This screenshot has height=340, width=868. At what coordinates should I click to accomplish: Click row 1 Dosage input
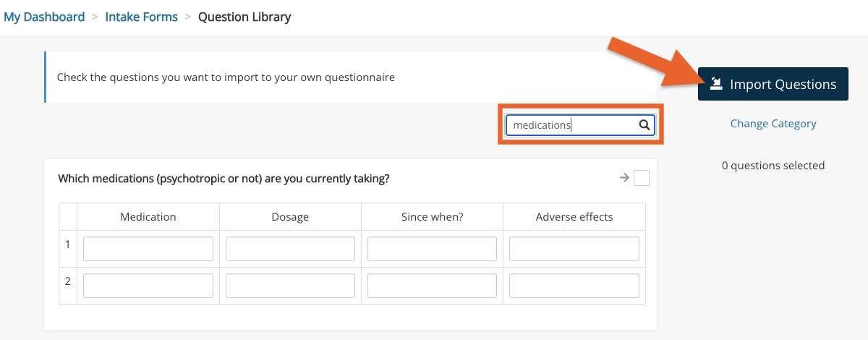[290, 249]
